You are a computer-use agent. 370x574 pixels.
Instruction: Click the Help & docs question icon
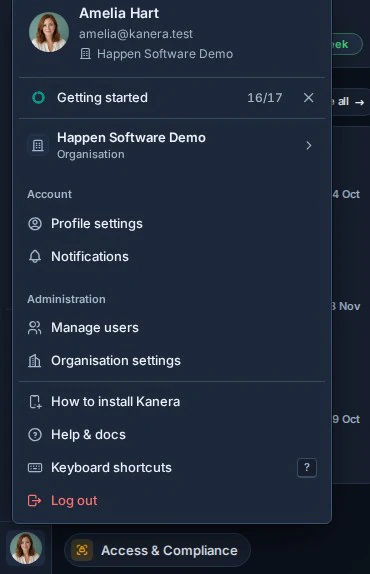(35, 435)
